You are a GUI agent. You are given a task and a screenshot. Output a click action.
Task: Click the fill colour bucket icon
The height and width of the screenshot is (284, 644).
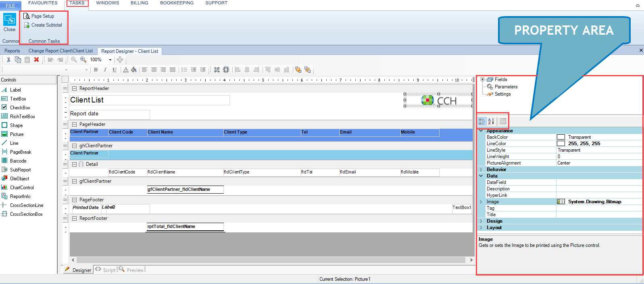(134, 70)
